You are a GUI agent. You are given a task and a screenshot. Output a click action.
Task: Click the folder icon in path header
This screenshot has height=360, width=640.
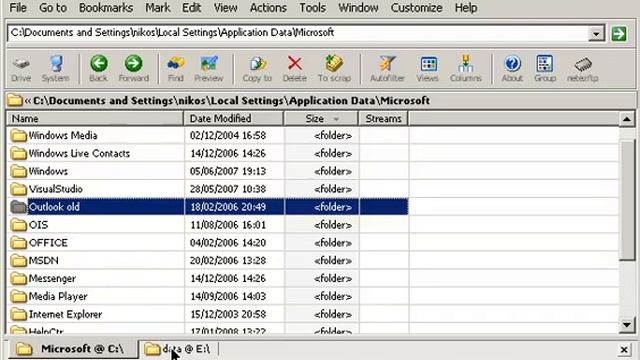tap(15, 100)
